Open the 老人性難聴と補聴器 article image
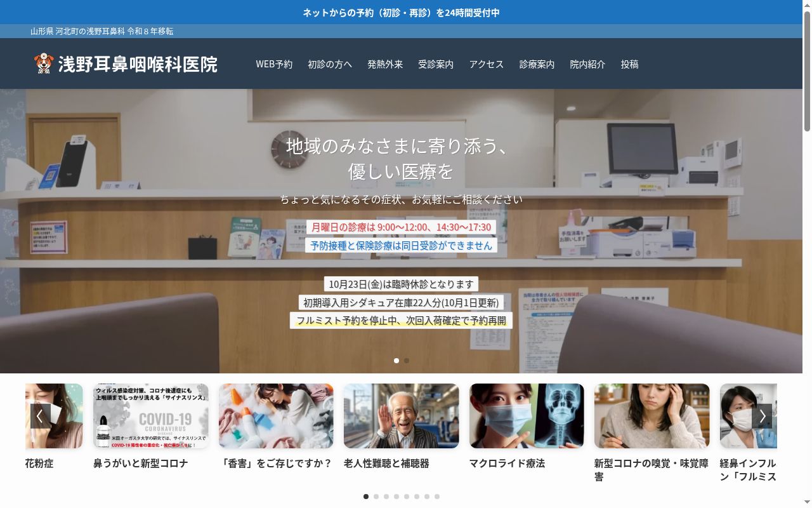Viewport: 812px width, 508px height. click(402, 416)
